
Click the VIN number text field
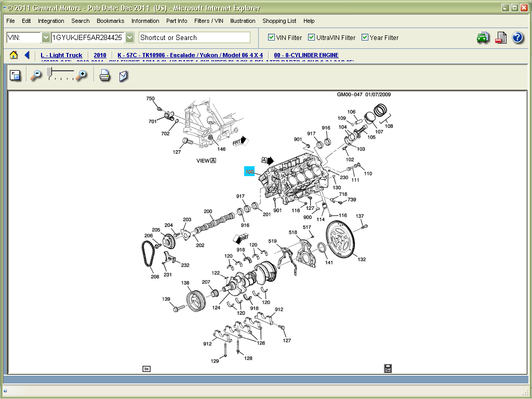[x=88, y=37]
